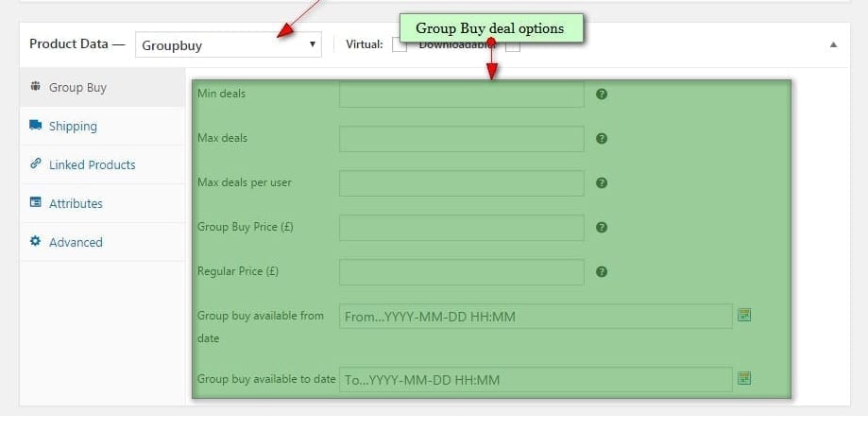Go to the Advanced tab
This screenshot has width=868, height=431.
102,242
